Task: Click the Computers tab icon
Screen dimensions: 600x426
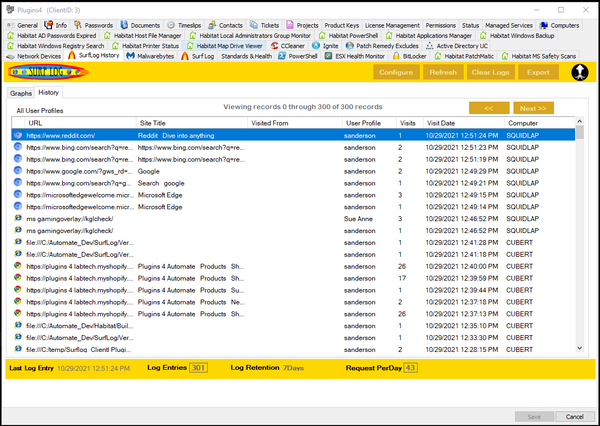Action: tap(544, 25)
